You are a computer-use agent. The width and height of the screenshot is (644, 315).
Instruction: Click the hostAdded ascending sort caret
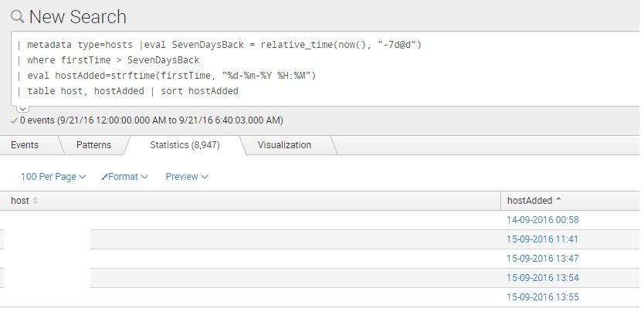tap(558, 201)
